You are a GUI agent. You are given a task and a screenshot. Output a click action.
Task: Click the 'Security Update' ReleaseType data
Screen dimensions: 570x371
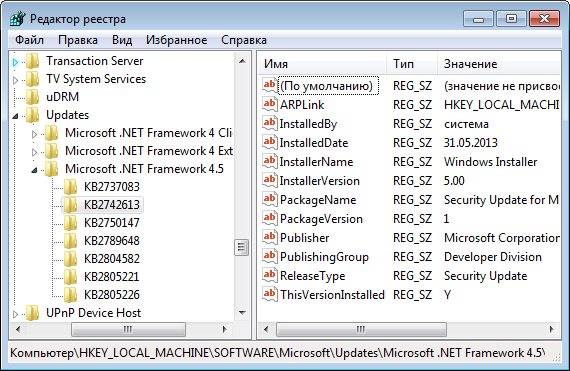(485, 275)
